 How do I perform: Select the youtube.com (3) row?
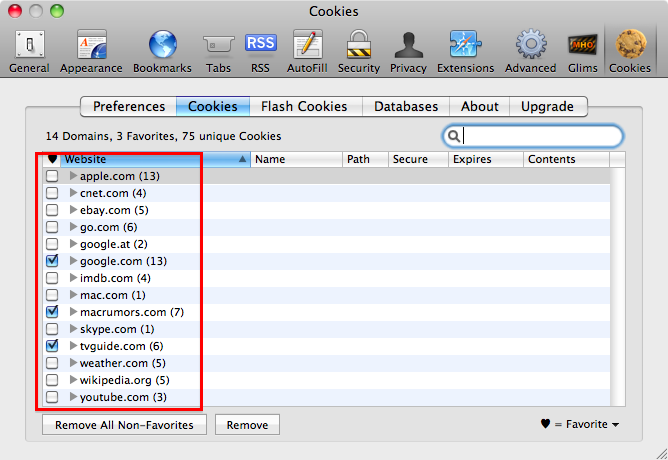(327, 397)
